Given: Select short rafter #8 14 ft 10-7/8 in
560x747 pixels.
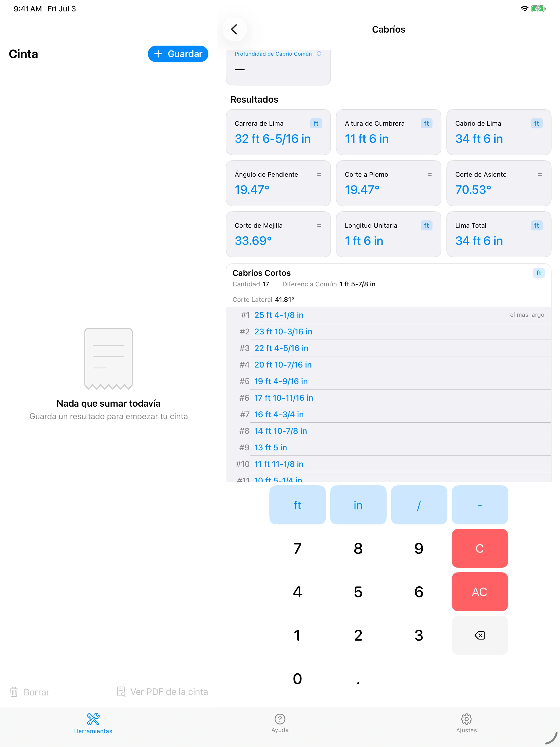Looking at the screenshot, I should click(x=389, y=431).
